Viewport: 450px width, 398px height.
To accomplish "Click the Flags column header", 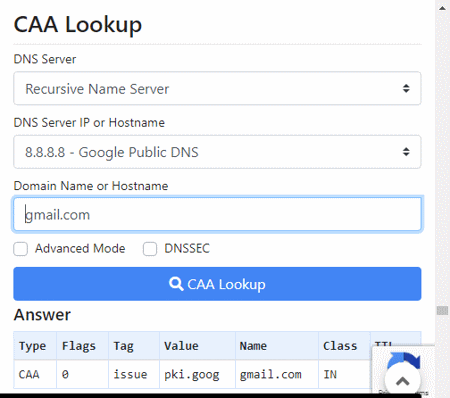I will click(79, 346).
